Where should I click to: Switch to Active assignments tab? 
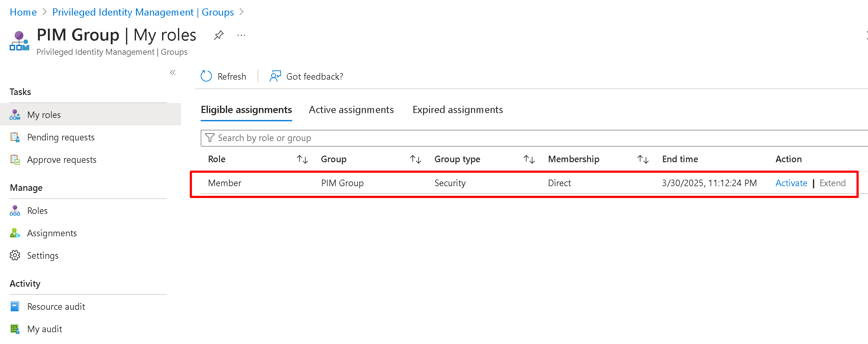[351, 110]
